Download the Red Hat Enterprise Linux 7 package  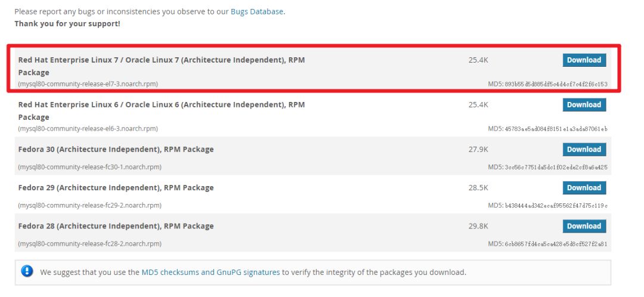[x=584, y=60]
